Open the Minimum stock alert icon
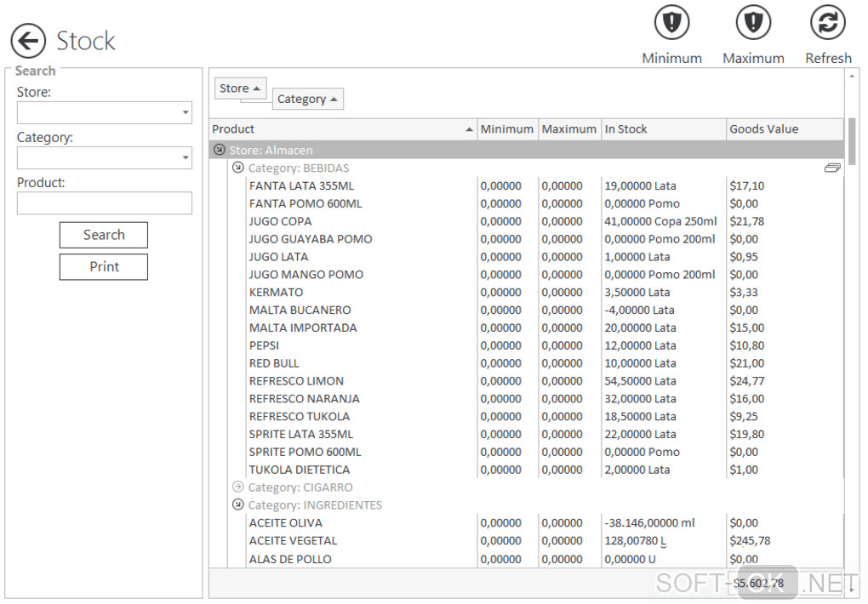This screenshot has height=604, width=868. tap(671, 23)
